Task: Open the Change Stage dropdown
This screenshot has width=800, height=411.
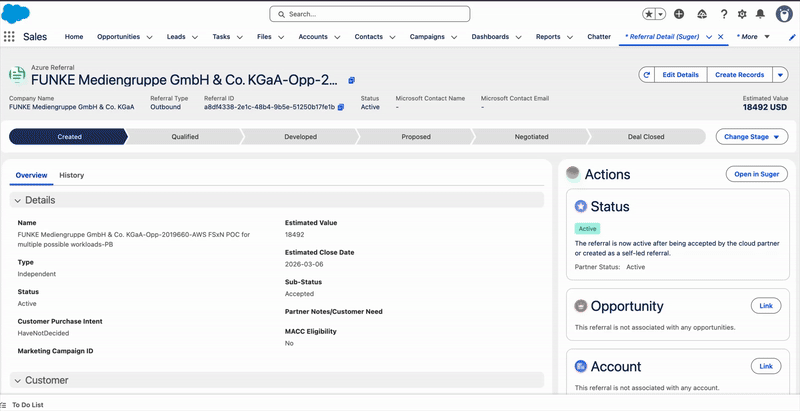Action: pyautogui.click(x=751, y=136)
